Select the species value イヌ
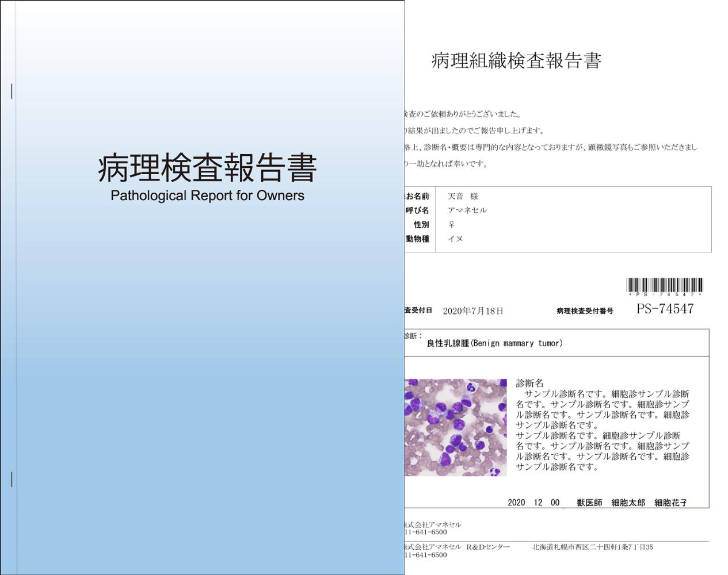728x575 pixels. pos(455,239)
